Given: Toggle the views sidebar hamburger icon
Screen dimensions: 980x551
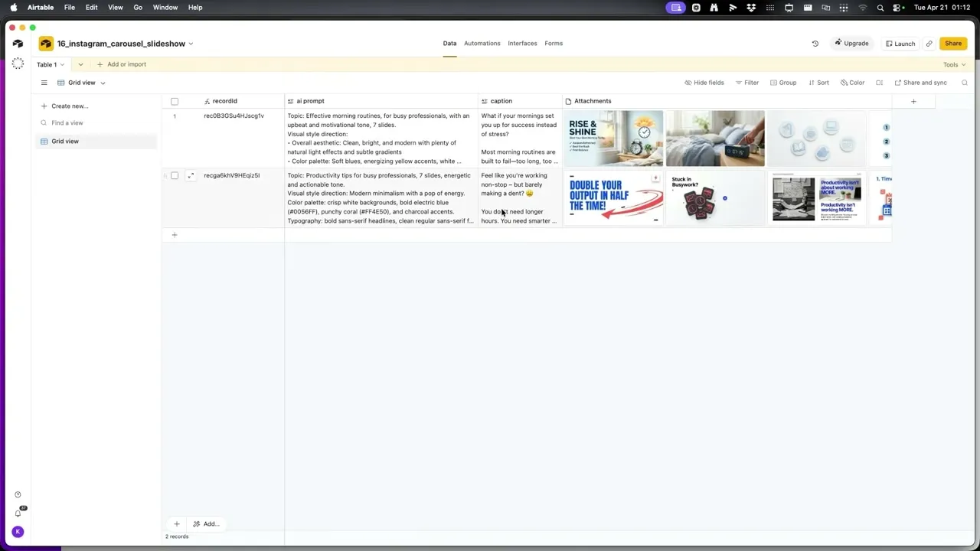Looking at the screenshot, I should click(x=44, y=83).
